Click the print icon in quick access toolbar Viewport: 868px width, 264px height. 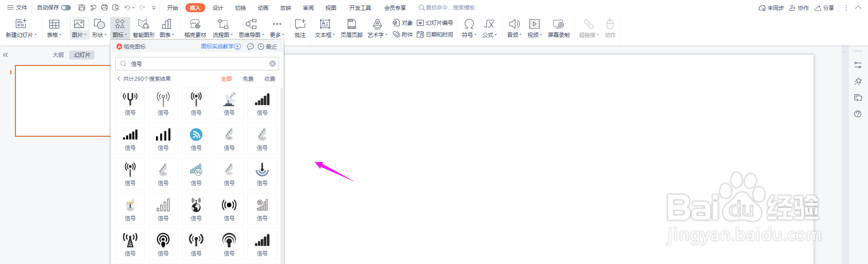pos(104,8)
